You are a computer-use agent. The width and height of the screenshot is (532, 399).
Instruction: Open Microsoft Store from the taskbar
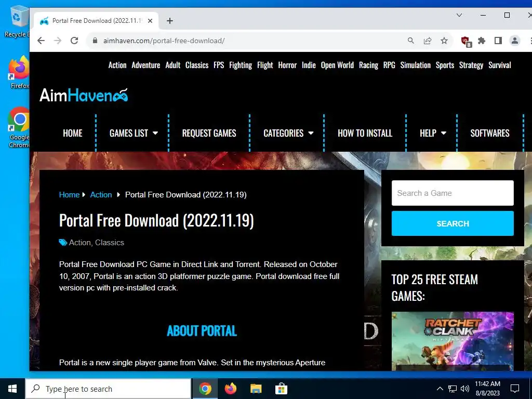click(x=281, y=389)
